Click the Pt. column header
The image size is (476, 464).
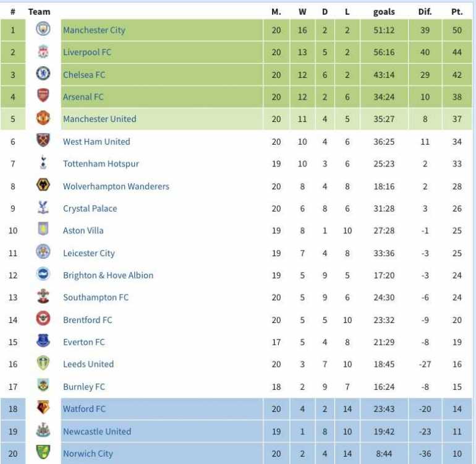pyautogui.click(x=457, y=12)
